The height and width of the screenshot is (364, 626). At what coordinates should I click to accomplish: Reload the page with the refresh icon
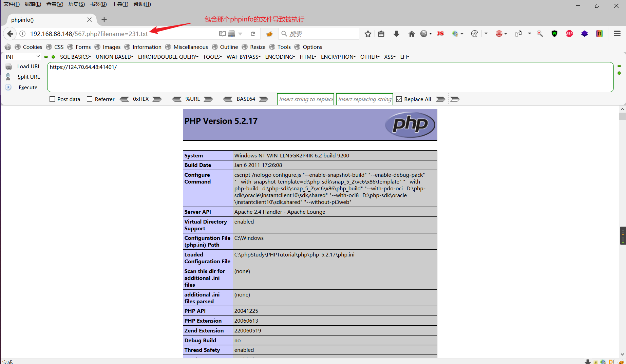point(253,34)
